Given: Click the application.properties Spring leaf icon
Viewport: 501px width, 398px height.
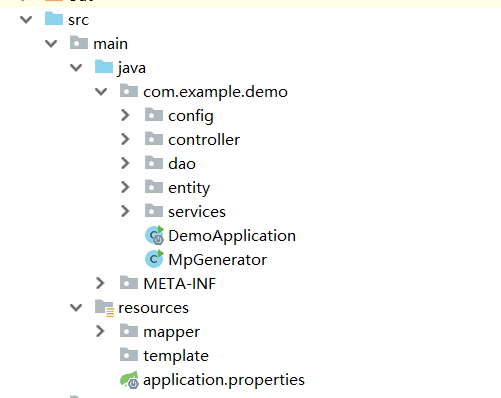Looking at the screenshot, I should [x=129, y=380].
